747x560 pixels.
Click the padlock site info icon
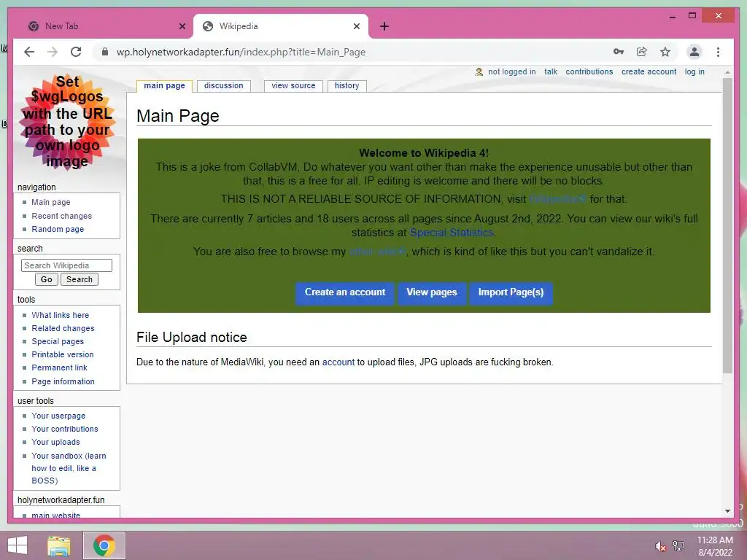tap(105, 52)
